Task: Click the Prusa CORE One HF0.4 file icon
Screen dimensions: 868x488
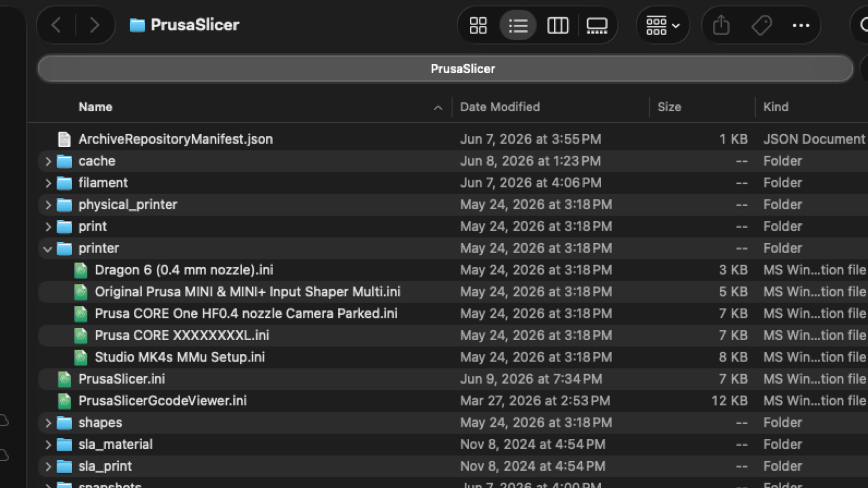Action: (80, 314)
